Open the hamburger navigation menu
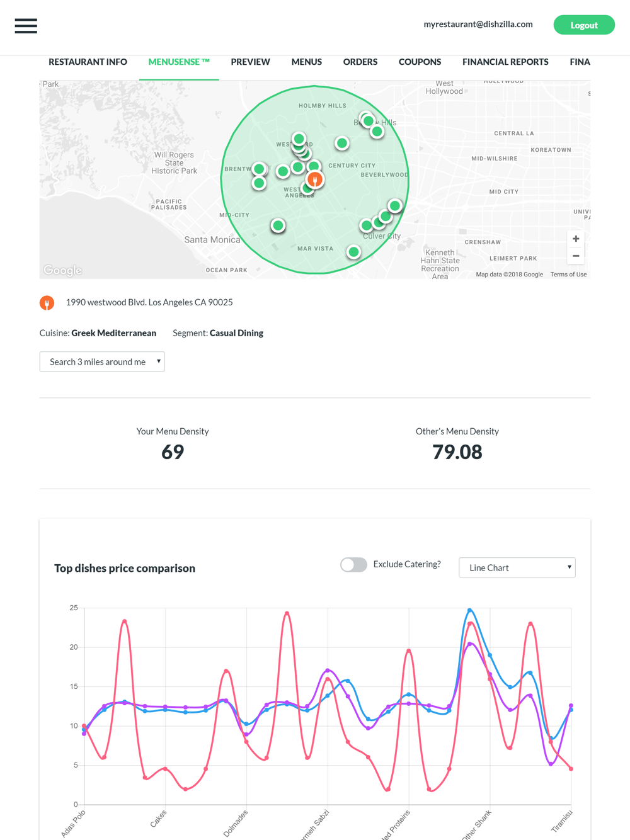The image size is (630, 840). pos(26,26)
